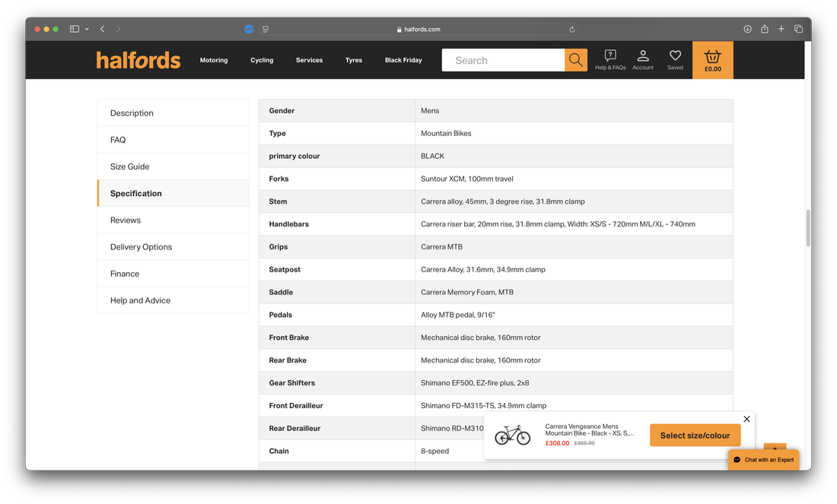Open the basket showing £0.00
This screenshot has width=837, height=504.
pyautogui.click(x=713, y=60)
